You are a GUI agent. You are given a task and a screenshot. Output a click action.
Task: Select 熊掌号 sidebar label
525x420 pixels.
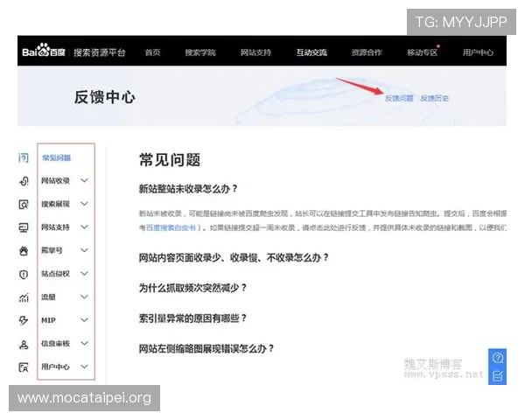click(52, 250)
